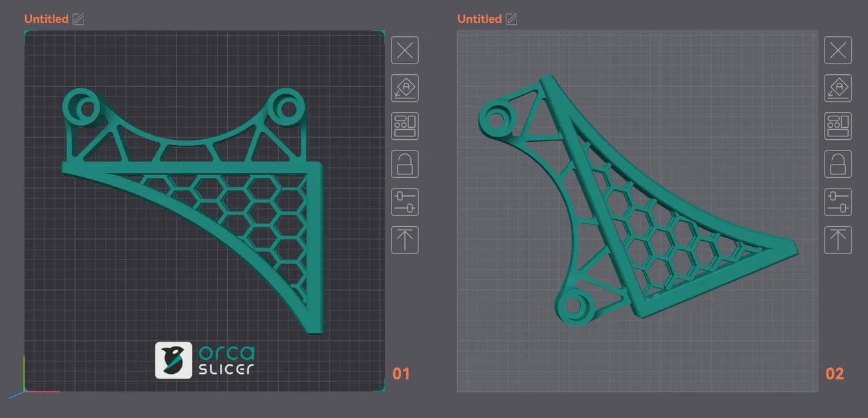Image resolution: width=868 pixels, height=418 pixels.
Task: Lock plate 02 with the padlock icon
Action: tap(838, 164)
